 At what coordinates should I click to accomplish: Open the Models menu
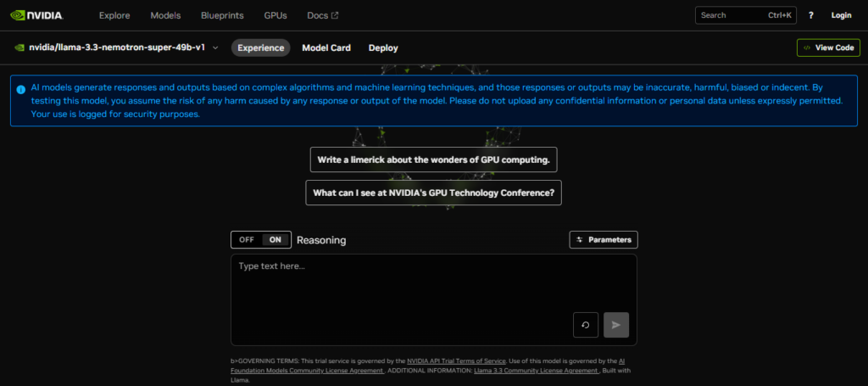[165, 15]
